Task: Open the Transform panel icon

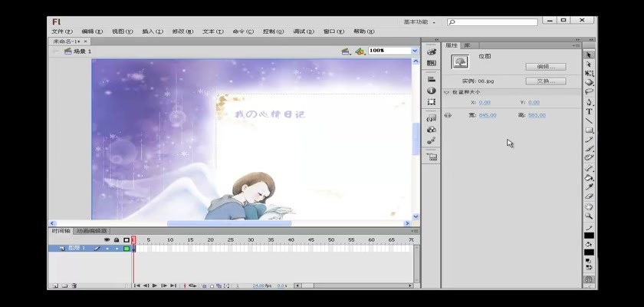Action: click(x=431, y=101)
